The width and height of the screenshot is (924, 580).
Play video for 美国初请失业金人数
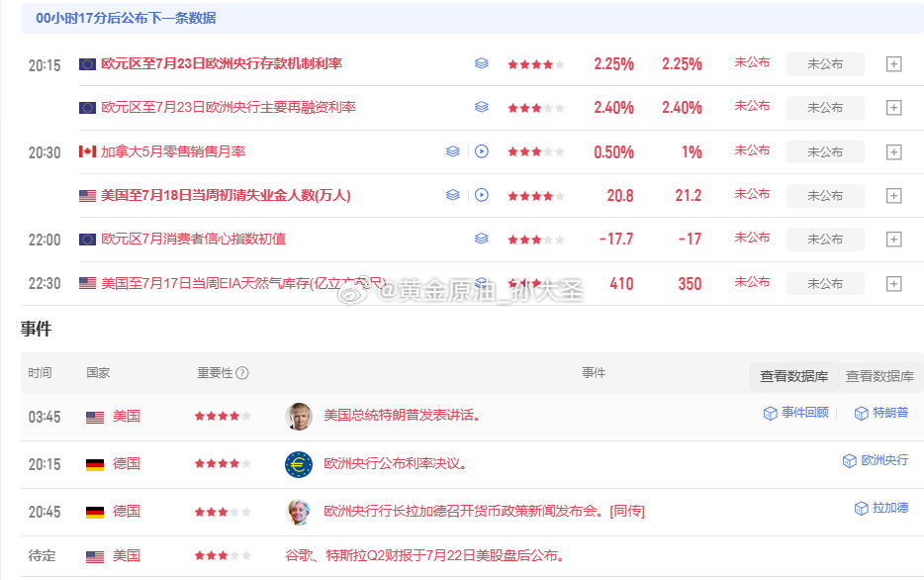click(482, 195)
